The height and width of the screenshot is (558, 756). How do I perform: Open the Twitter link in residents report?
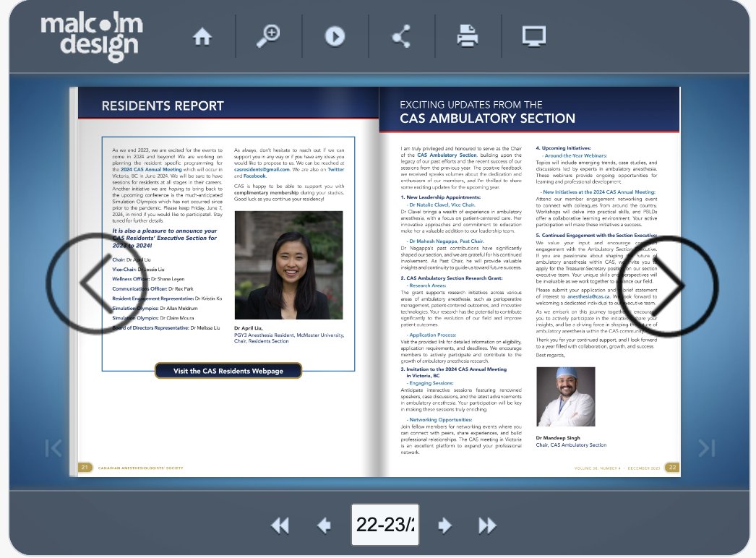(x=335, y=169)
